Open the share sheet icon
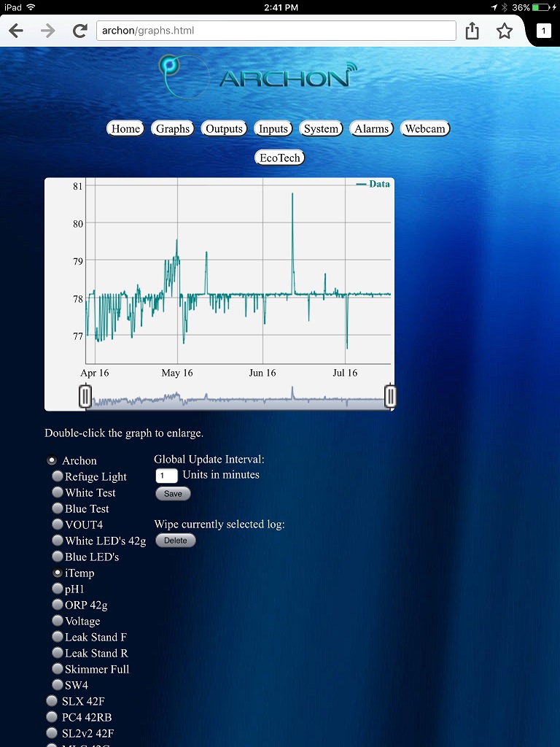 tap(472, 31)
